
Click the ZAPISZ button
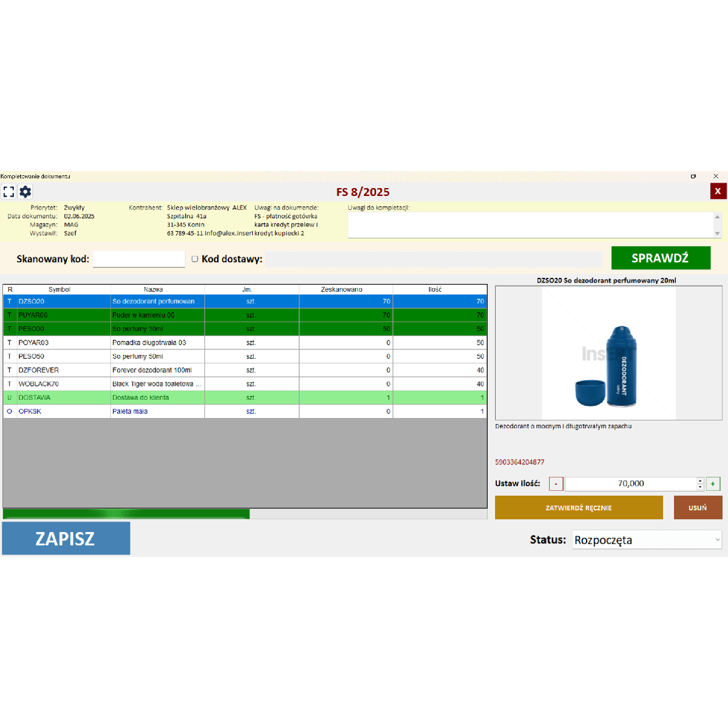point(66,538)
